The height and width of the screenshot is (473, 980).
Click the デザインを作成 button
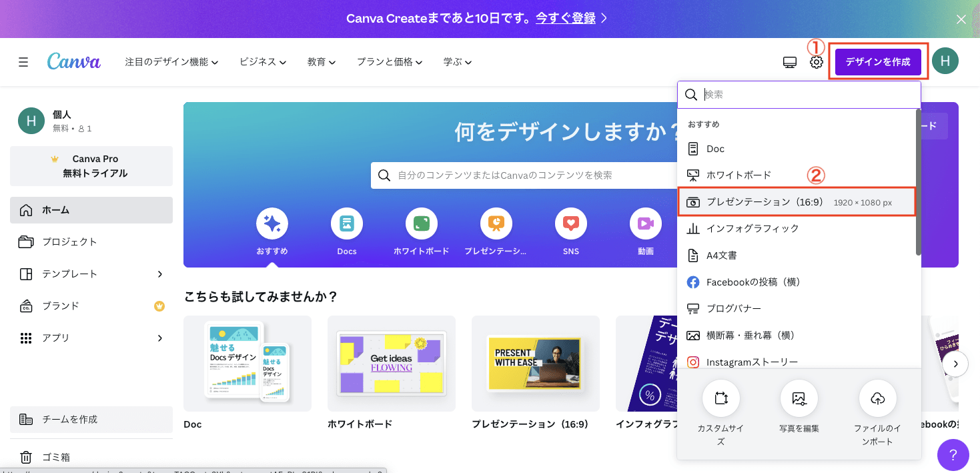878,62
